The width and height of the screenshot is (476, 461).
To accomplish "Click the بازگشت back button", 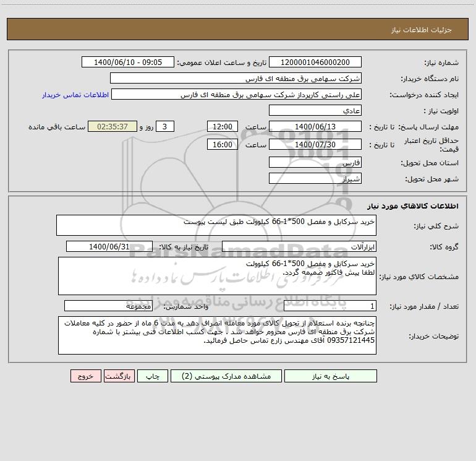I will (119, 376).
